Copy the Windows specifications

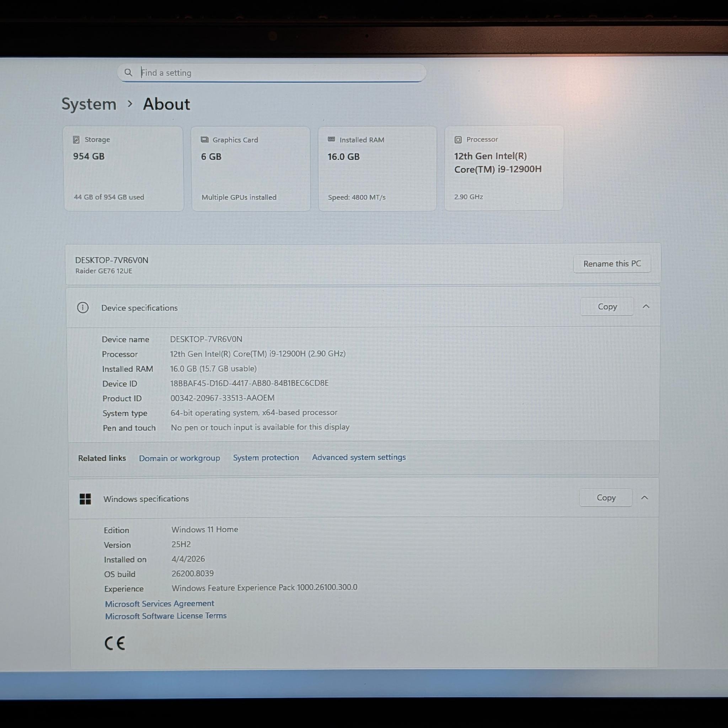point(606,498)
